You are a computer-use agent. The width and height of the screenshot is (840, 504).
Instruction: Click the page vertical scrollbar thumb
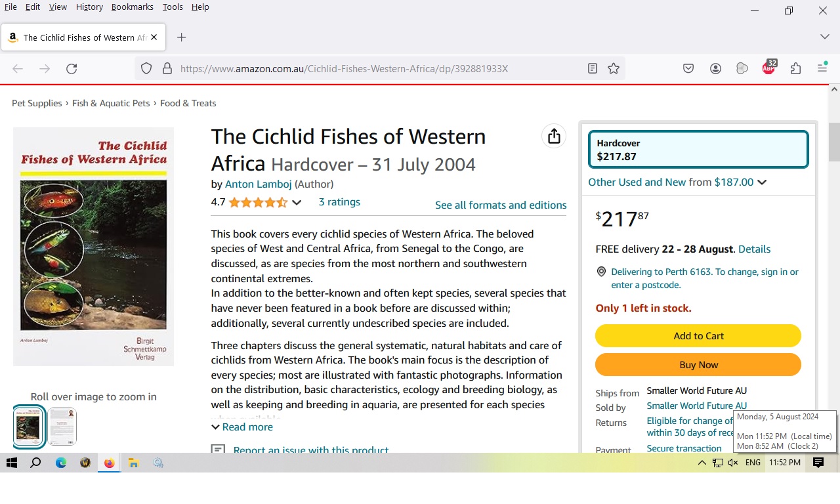pos(834,142)
